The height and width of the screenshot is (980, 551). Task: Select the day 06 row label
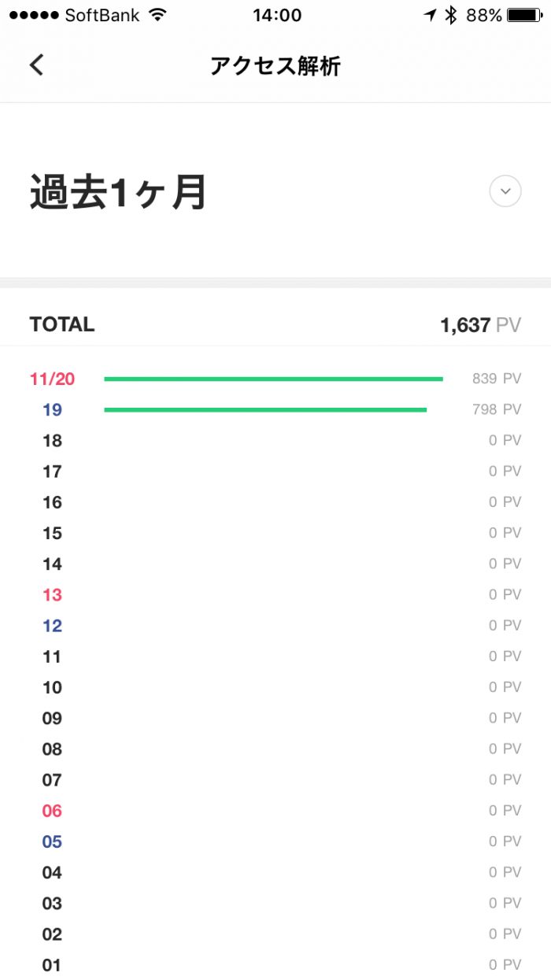[52, 811]
